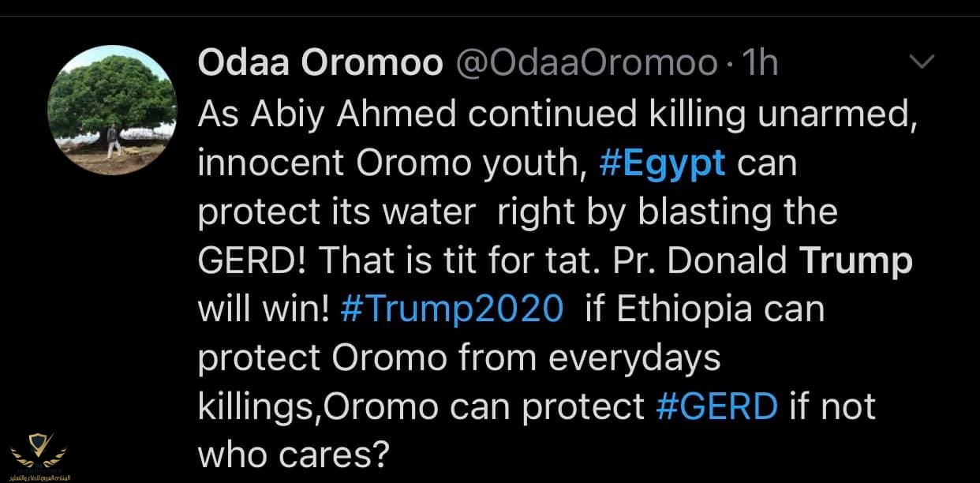The height and width of the screenshot is (483, 980).
Task: Open the #Trump2020 hashtag
Action: [452, 308]
